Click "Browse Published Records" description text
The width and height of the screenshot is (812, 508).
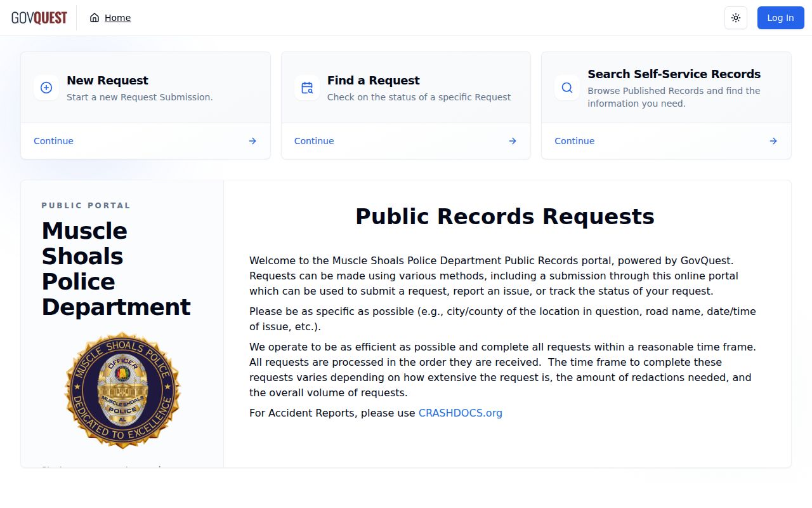(x=674, y=97)
